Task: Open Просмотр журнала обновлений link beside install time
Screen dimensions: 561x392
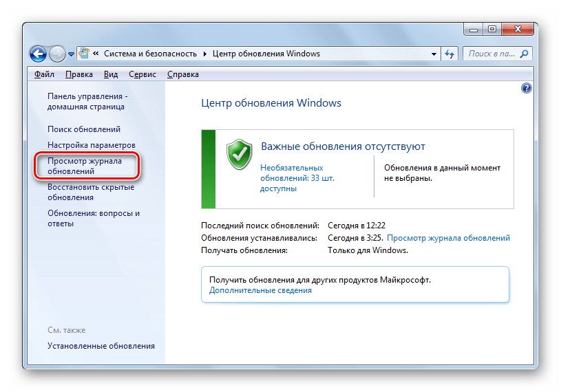Action: 448,238
